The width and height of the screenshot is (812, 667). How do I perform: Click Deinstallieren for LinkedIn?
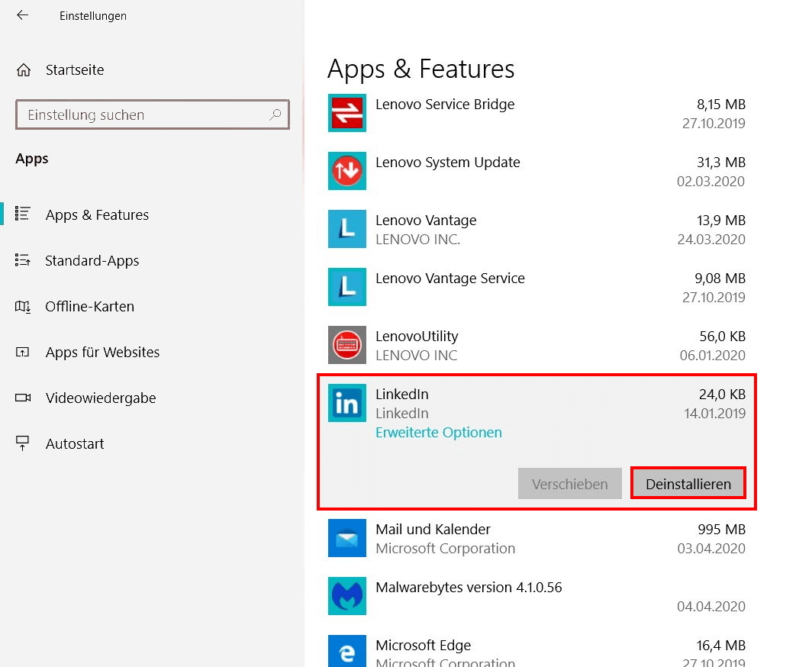click(x=688, y=484)
